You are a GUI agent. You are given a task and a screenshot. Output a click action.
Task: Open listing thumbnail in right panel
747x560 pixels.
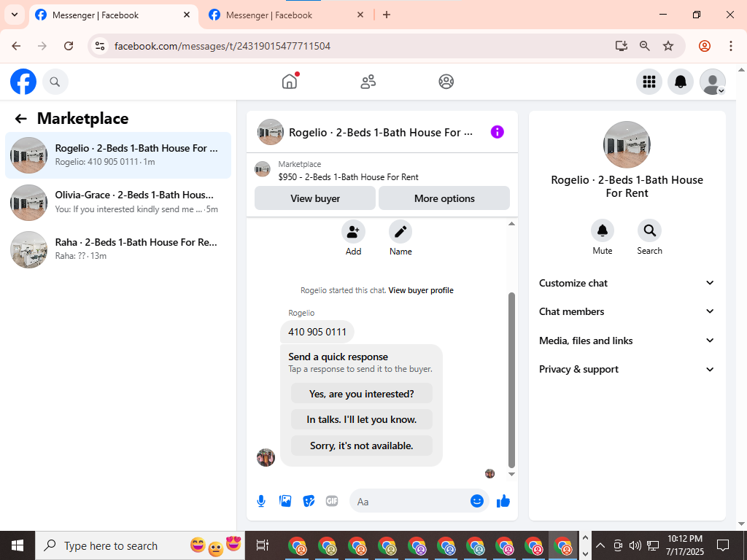tap(627, 144)
